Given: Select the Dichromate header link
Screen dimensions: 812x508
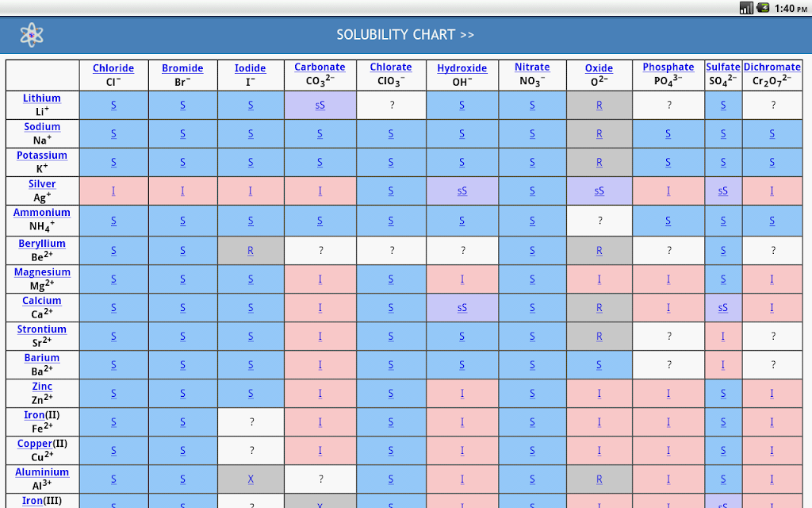Looking at the screenshot, I should 772,67.
